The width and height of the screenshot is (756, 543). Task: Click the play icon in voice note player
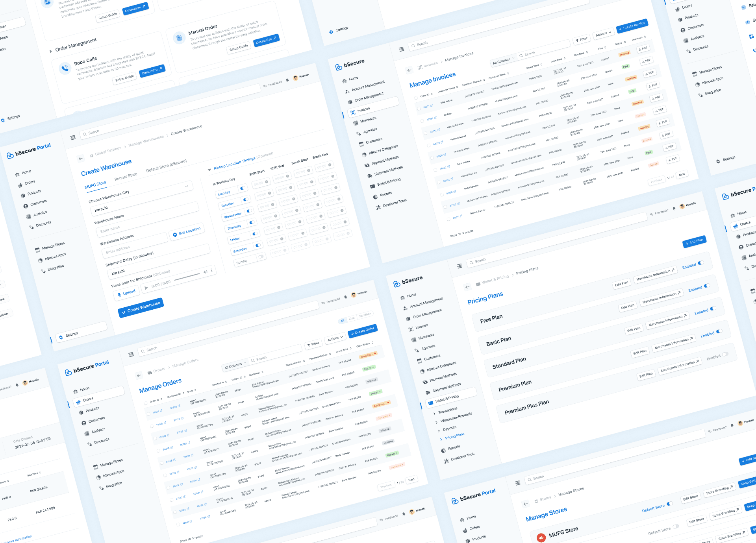tap(146, 288)
